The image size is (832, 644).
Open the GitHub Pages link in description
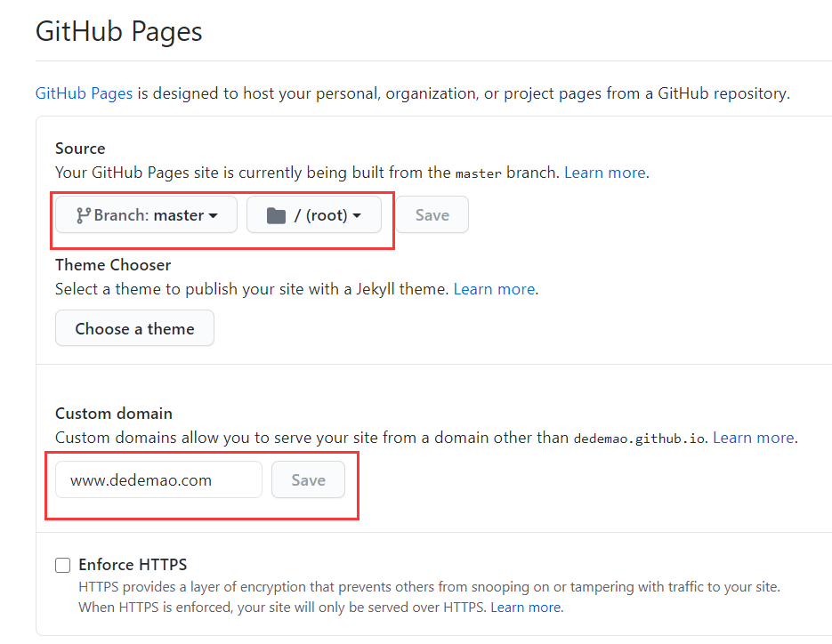(x=84, y=93)
